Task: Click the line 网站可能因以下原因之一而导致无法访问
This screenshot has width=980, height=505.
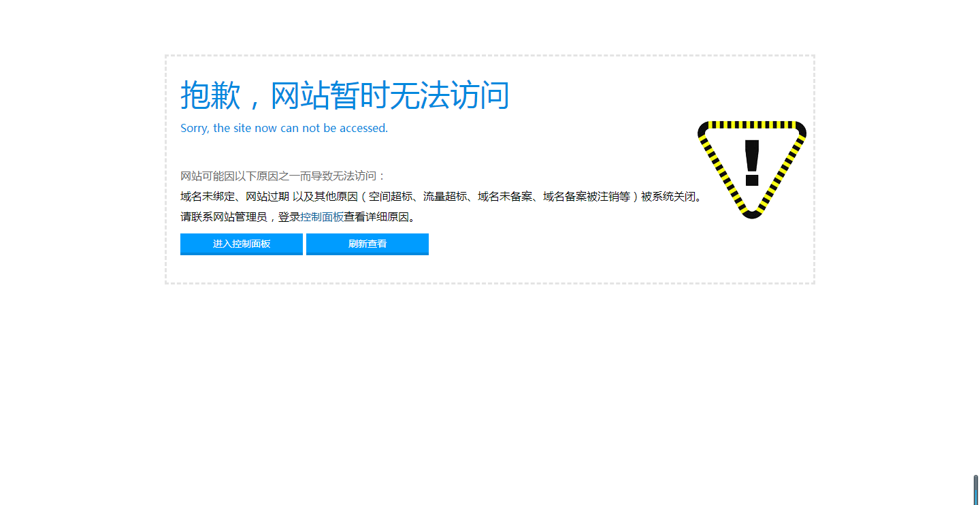Action: coord(282,176)
